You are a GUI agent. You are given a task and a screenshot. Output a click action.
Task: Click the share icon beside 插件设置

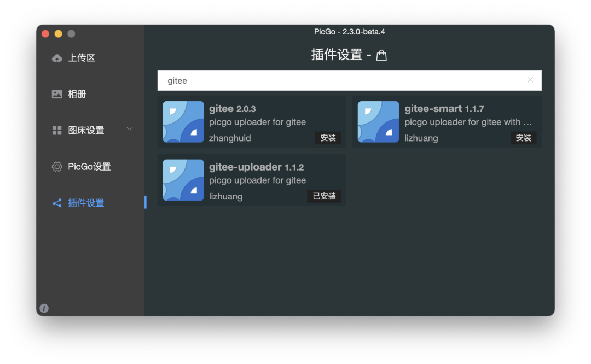57,203
